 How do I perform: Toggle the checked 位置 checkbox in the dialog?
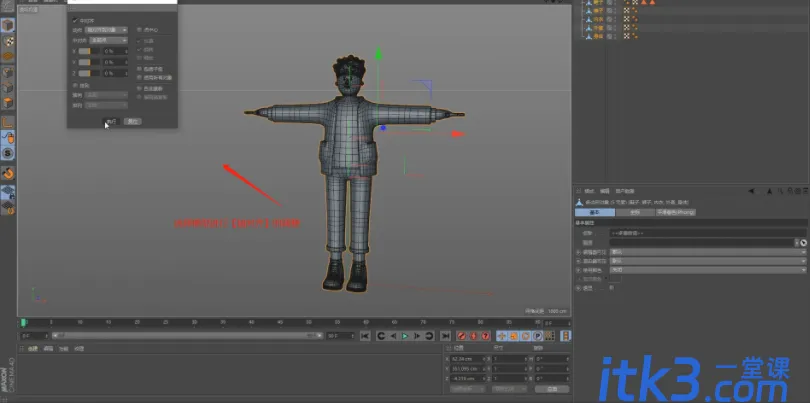point(139,41)
